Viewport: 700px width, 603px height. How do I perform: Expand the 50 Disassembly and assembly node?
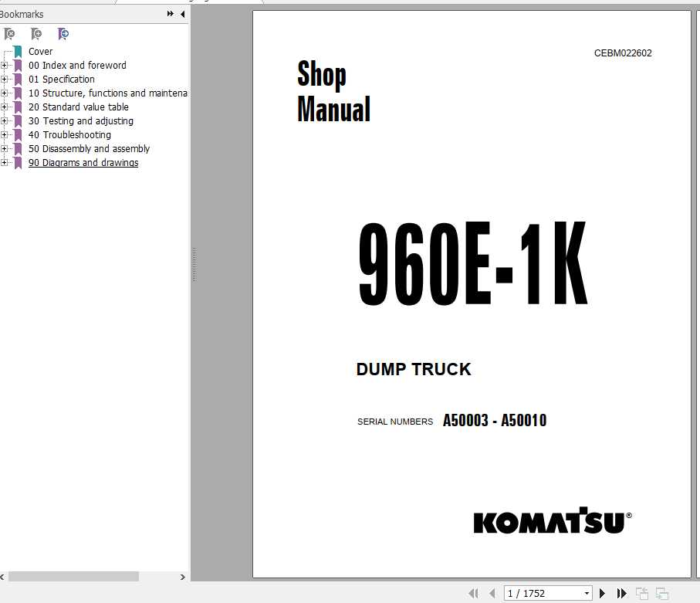[x=4, y=148]
